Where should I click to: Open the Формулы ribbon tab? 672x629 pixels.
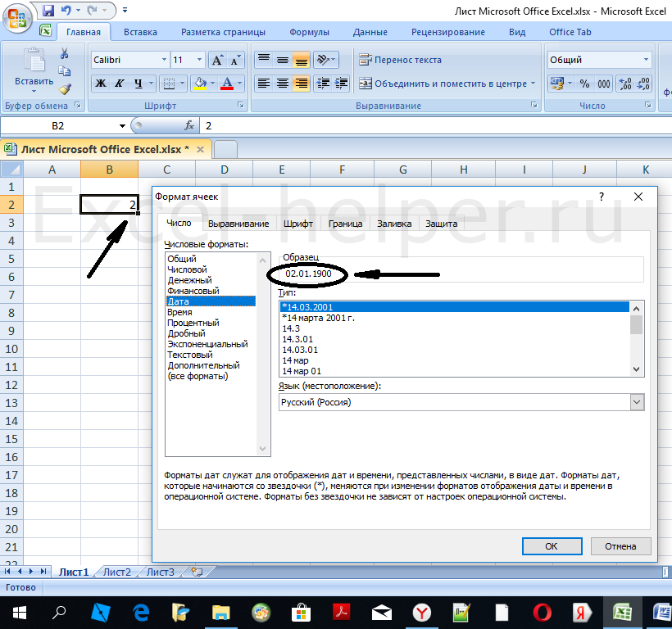309,32
